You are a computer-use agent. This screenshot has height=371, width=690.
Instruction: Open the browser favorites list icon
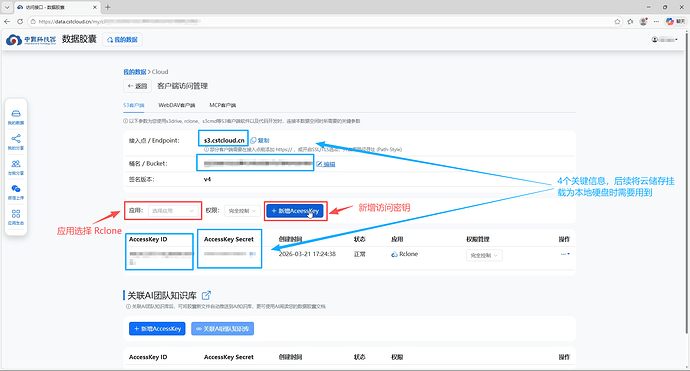[x=630, y=21]
